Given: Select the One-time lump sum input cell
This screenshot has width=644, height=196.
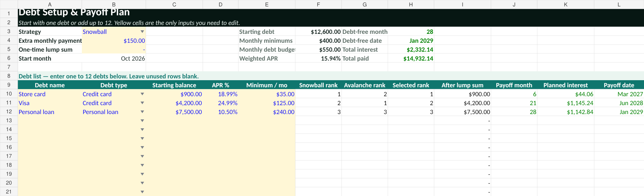Looking at the screenshot, I should click(114, 50).
